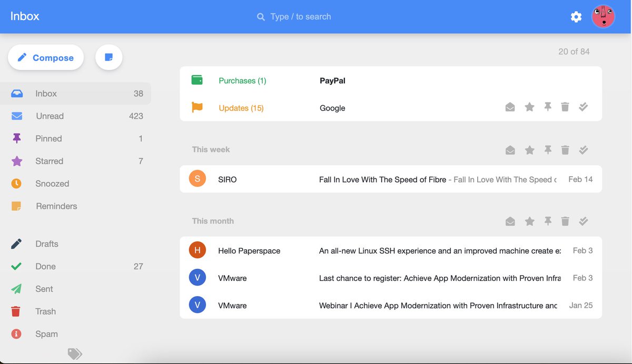
Task: Open An all-new Linux SSH experience email
Action: pyautogui.click(x=391, y=251)
